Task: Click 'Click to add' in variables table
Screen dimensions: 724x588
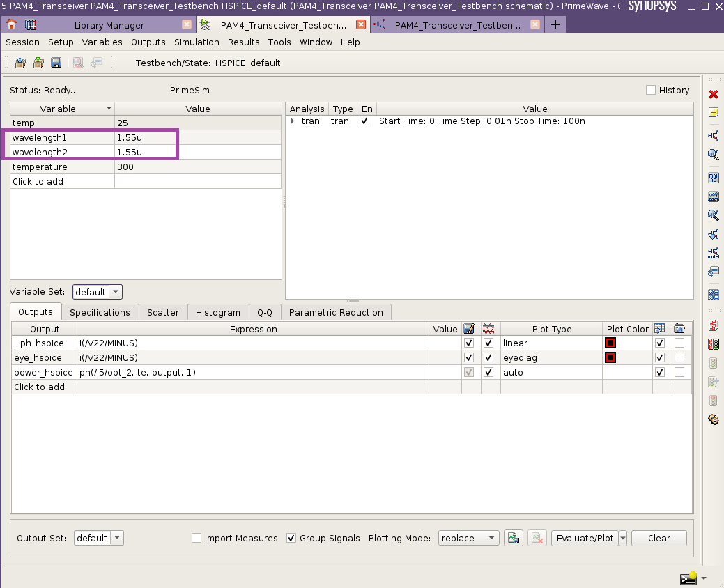Action: click(38, 181)
